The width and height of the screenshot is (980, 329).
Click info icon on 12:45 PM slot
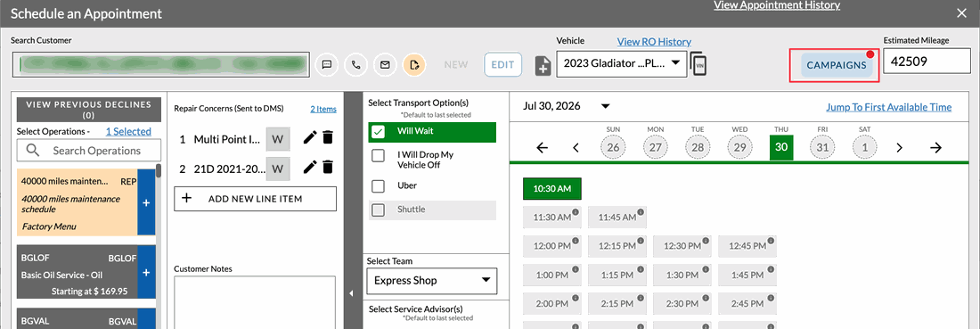tap(771, 240)
